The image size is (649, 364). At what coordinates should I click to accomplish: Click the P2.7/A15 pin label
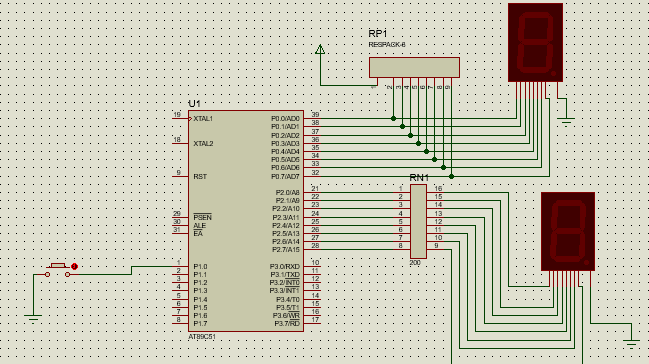[x=286, y=250]
